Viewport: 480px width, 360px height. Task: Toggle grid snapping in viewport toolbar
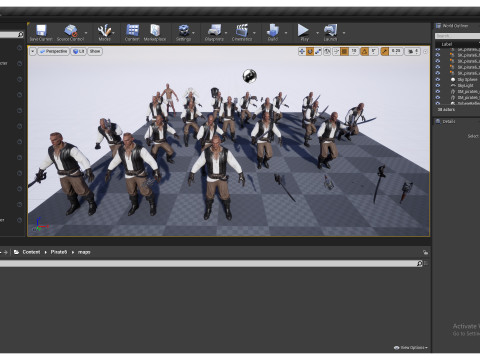click(x=344, y=51)
